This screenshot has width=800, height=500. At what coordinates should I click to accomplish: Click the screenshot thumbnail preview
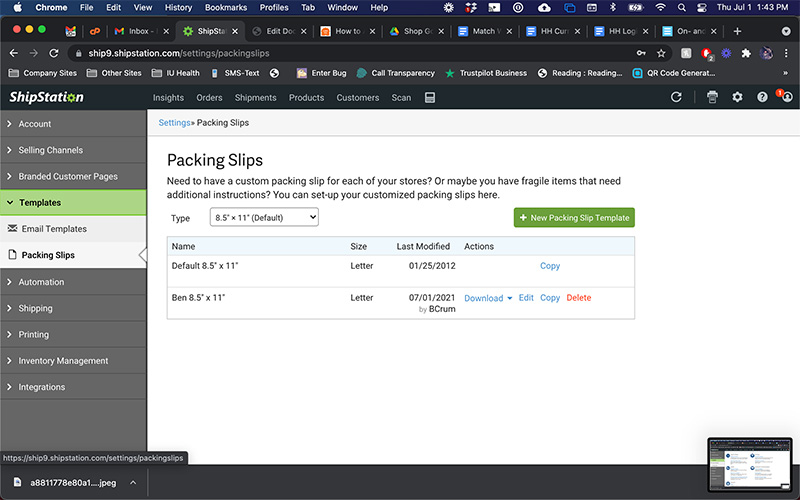point(749,464)
